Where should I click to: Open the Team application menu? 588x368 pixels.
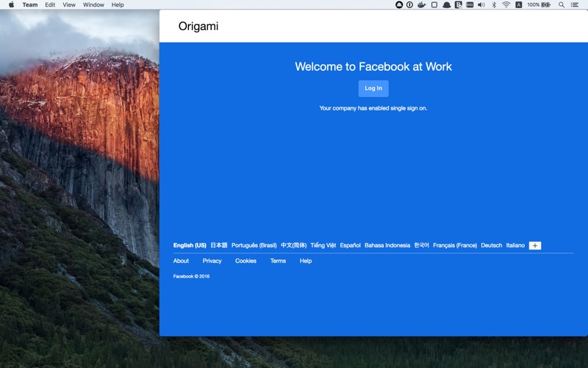[x=30, y=5]
